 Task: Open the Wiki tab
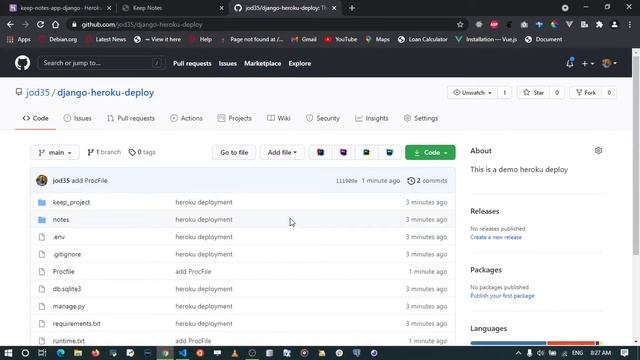[x=279, y=118]
